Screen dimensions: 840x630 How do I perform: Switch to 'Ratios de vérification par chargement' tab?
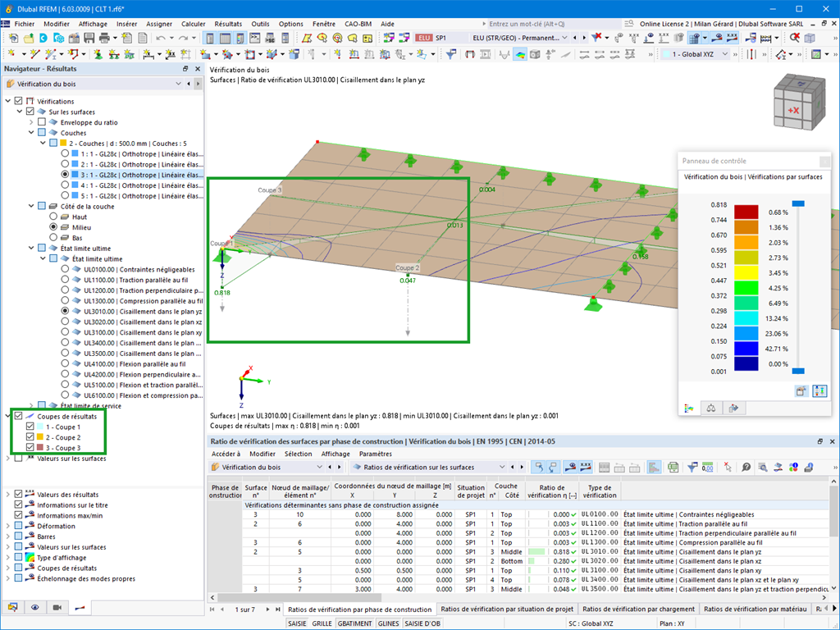point(638,609)
